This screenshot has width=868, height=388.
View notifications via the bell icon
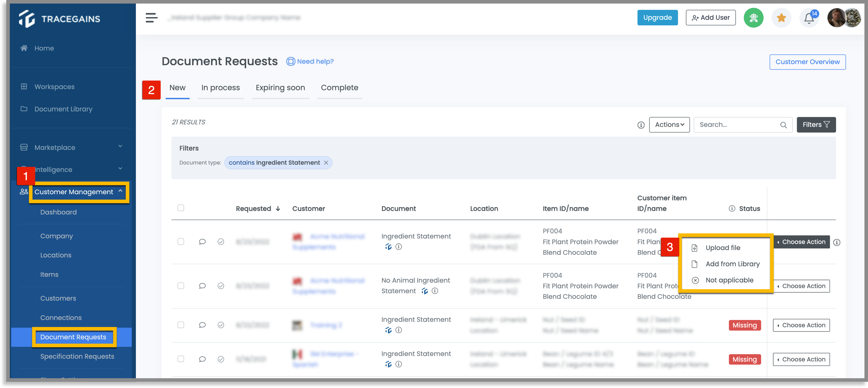tap(809, 18)
